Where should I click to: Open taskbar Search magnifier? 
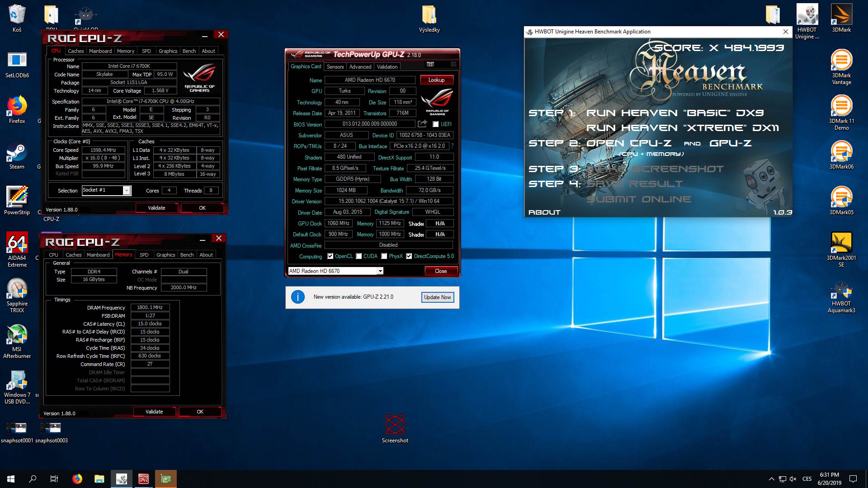(x=33, y=479)
